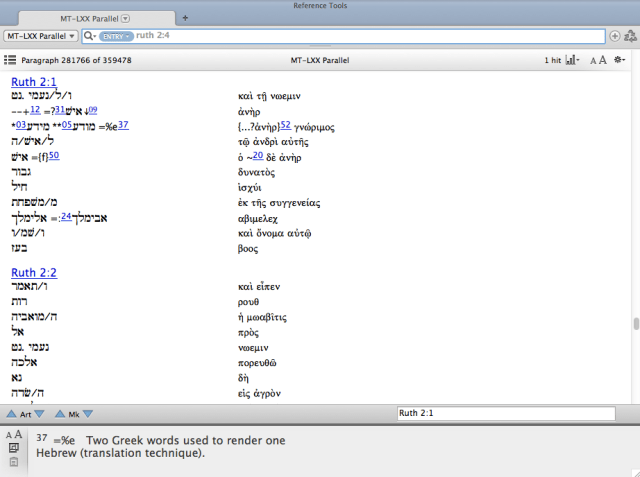Open the ENTRY search field selector
The height and width of the screenshot is (477, 640).
115,36
